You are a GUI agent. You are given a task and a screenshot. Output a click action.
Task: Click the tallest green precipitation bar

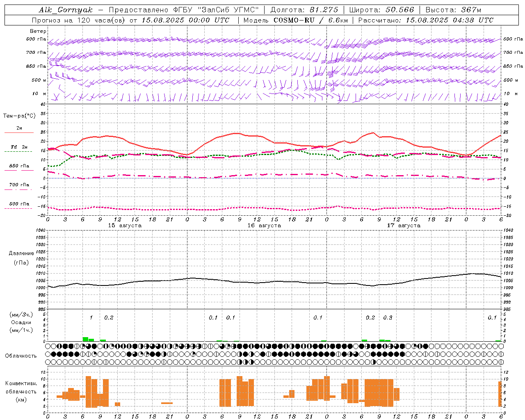(x=85, y=339)
